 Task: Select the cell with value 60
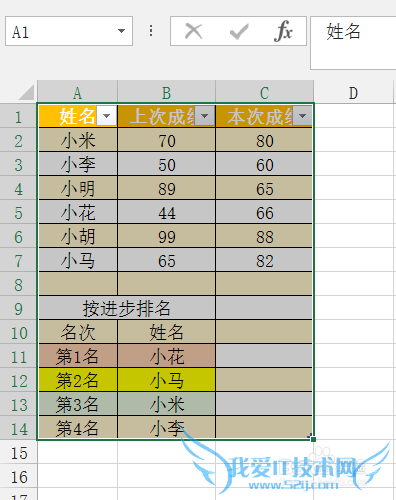[x=264, y=164]
